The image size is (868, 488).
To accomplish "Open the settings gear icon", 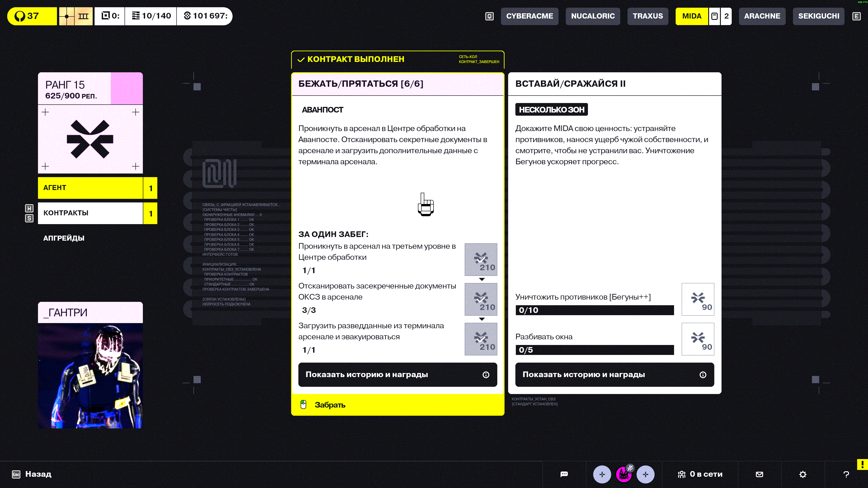I will (x=803, y=474).
